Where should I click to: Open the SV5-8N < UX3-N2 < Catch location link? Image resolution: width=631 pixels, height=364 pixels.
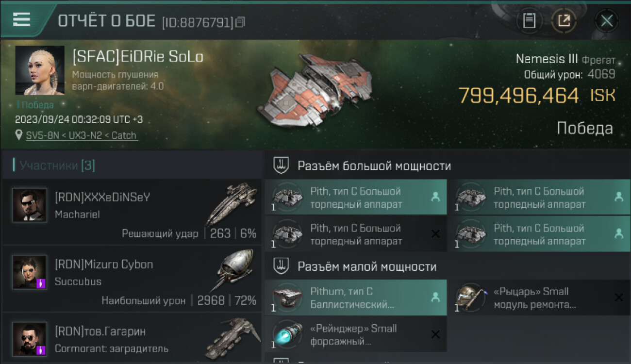[82, 135]
